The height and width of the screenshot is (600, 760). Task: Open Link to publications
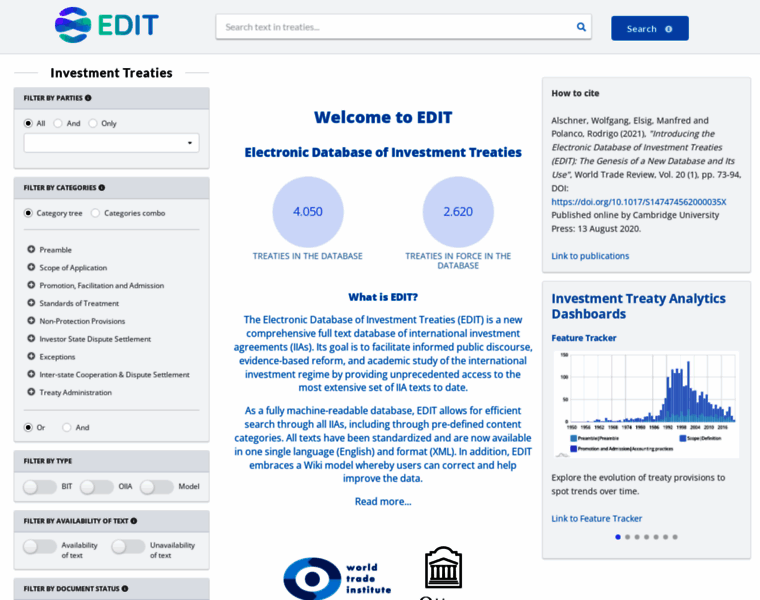coord(590,256)
